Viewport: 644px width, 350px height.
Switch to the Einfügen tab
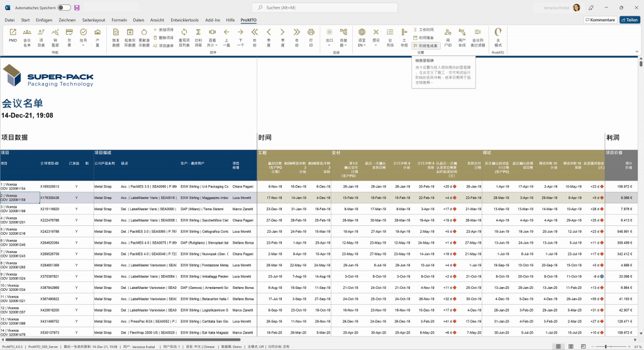(x=44, y=20)
